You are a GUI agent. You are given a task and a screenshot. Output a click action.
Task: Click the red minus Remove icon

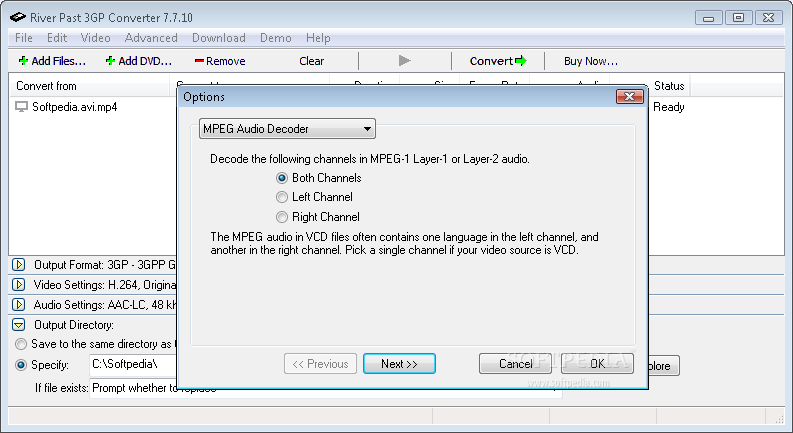click(199, 61)
